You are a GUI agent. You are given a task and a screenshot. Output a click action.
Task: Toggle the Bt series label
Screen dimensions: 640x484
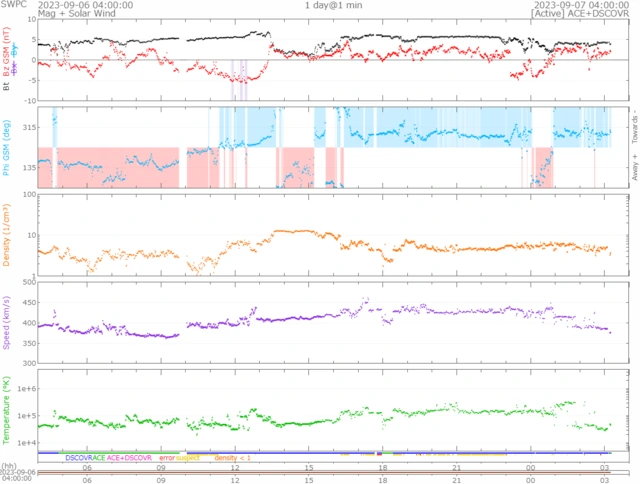[x=6, y=87]
